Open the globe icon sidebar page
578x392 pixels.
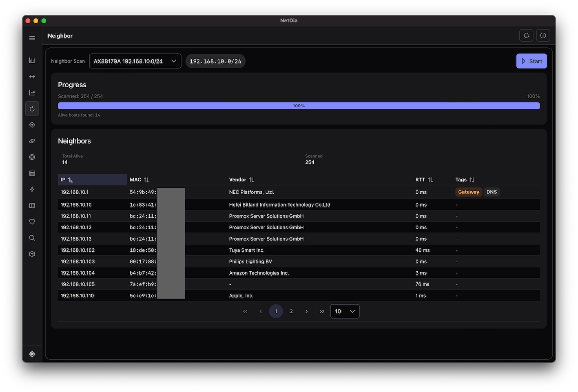(x=32, y=157)
